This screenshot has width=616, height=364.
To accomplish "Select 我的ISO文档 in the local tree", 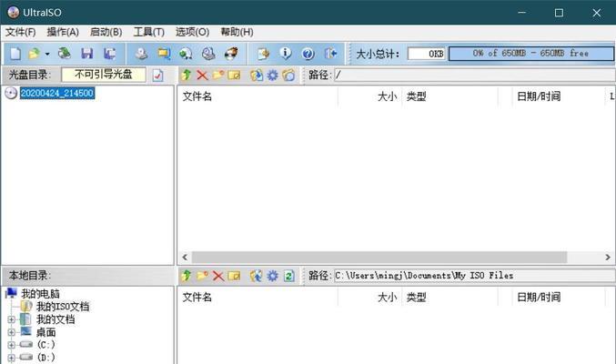I will 63,307.
